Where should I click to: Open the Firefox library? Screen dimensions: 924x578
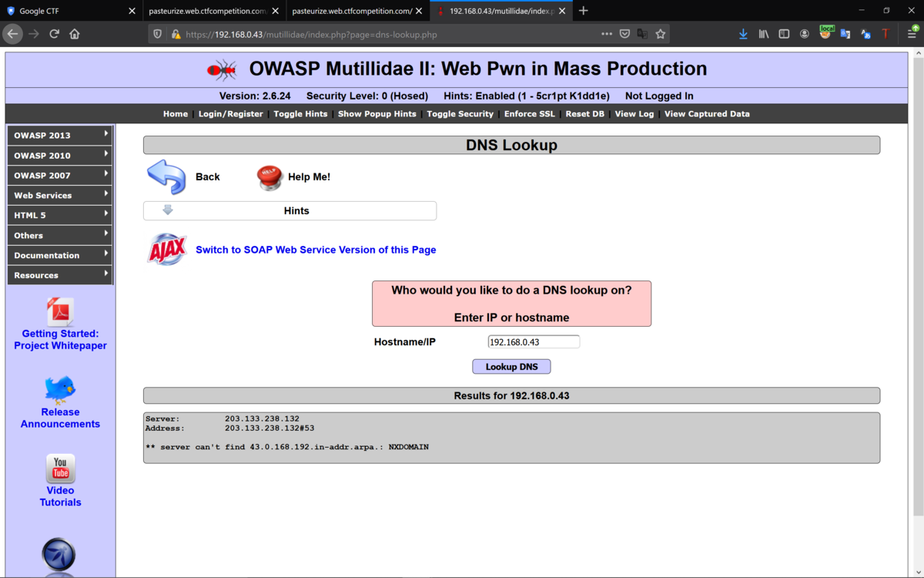764,34
